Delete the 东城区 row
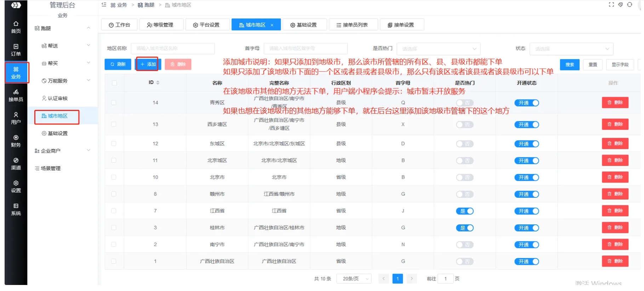 click(x=615, y=144)
